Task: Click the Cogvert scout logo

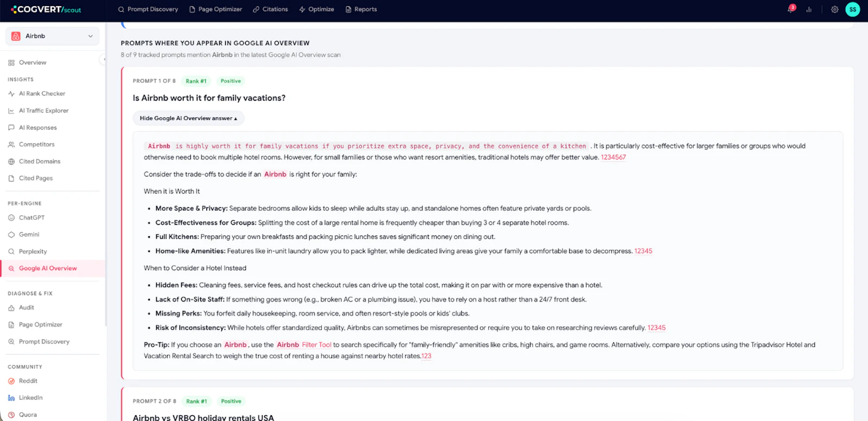Action: [46, 9]
